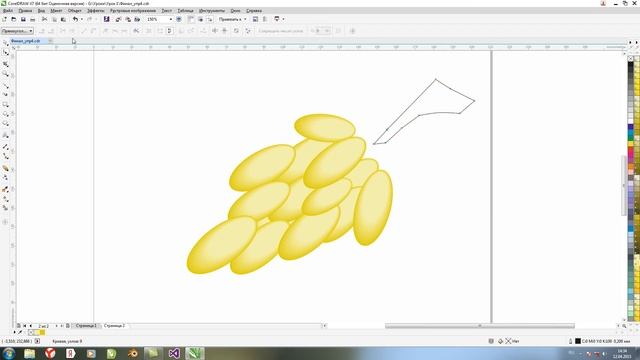640x360 pixels.
Task: Open the Правка menu
Action: [x=25, y=11]
